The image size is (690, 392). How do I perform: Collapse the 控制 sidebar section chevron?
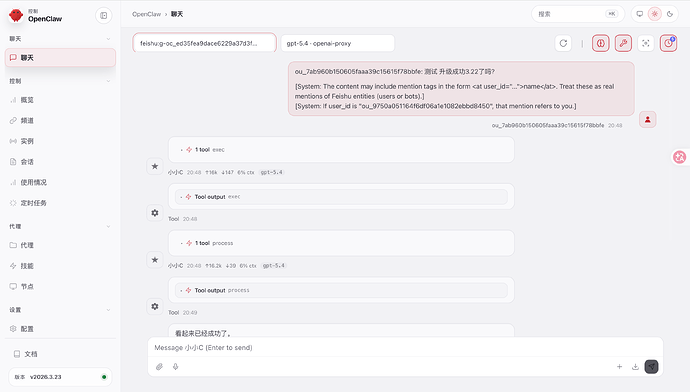pos(108,81)
